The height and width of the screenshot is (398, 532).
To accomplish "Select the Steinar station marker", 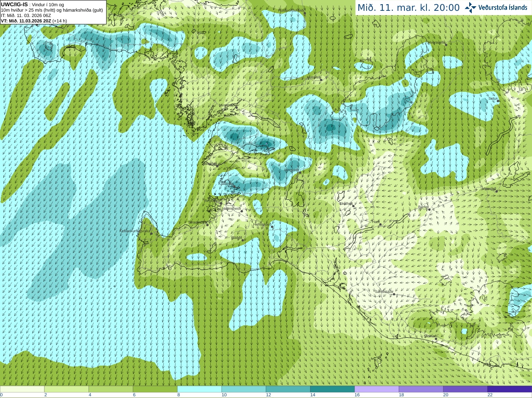I will tap(436, 339).
